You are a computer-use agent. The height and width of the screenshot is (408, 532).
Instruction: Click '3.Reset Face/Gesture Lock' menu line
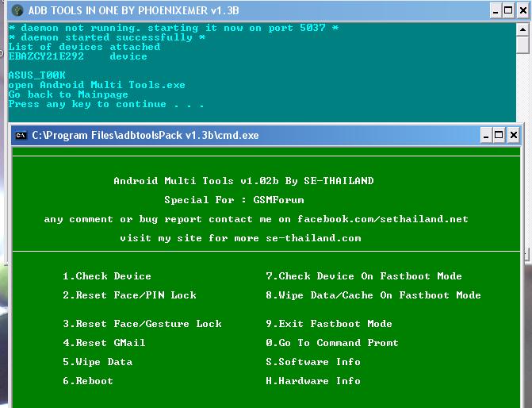[x=142, y=323]
